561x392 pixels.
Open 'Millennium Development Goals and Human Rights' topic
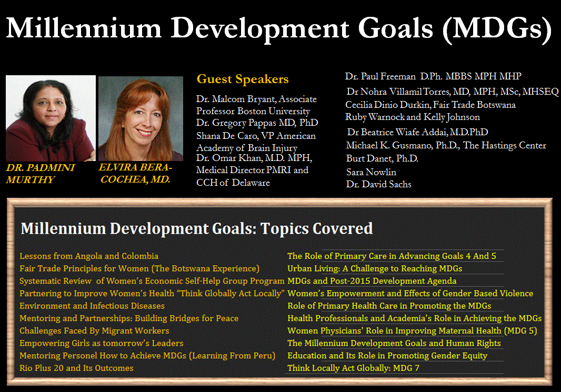click(394, 344)
